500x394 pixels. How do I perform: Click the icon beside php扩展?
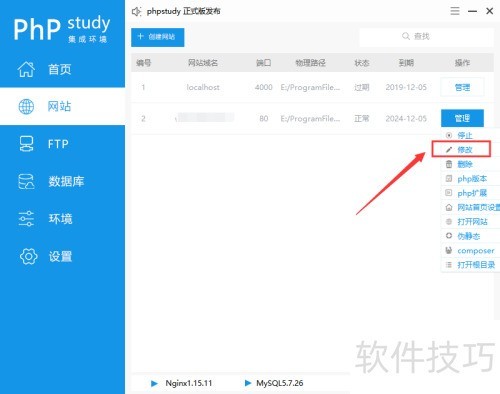pos(449,193)
